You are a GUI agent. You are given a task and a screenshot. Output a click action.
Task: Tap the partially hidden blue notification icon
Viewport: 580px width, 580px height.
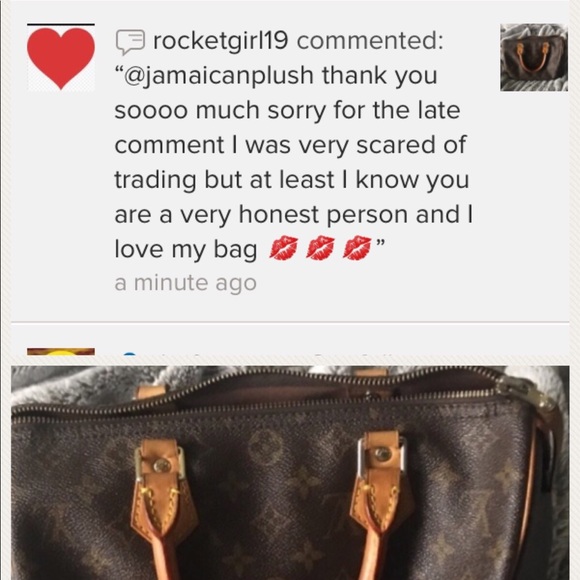pos(129,354)
